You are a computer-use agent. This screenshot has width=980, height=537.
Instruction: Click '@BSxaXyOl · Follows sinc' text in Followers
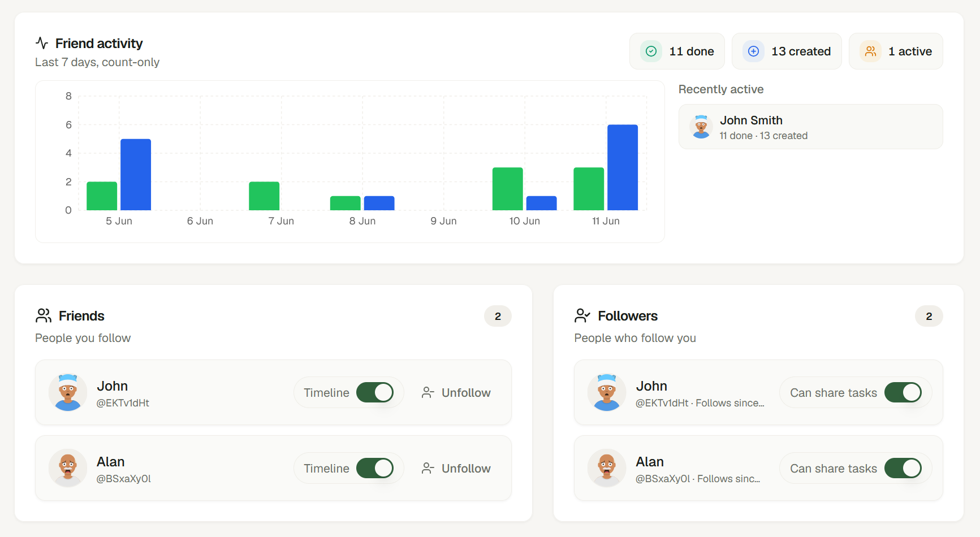(x=698, y=479)
